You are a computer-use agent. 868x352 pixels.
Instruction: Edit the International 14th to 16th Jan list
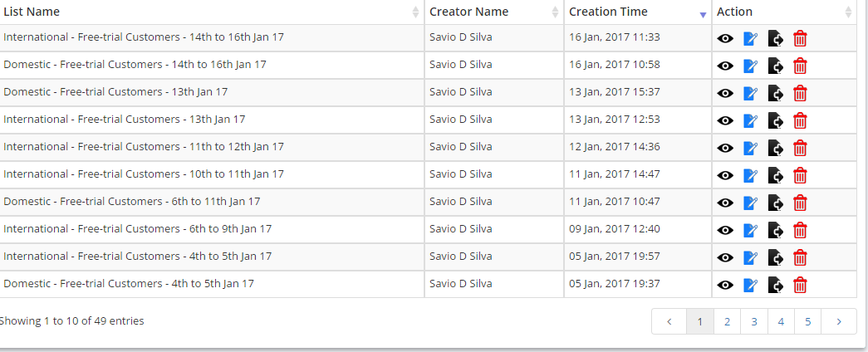(x=750, y=39)
